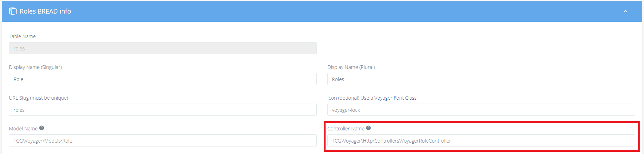Click the Controller Name input box
Screen dimensions: 644x154
tap(481, 141)
